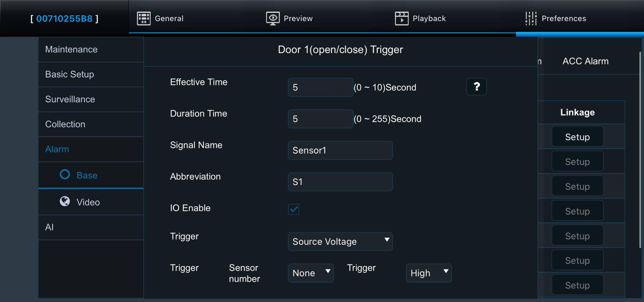The width and height of the screenshot is (644, 302).
Task: Switch to the ACC Alarm tab
Action: pos(585,61)
